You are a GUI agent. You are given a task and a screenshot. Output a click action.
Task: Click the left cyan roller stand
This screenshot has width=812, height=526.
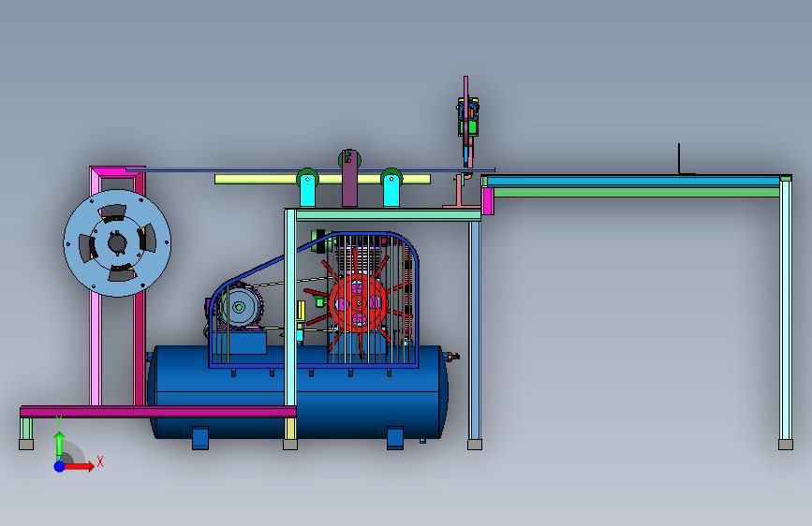pos(307,191)
